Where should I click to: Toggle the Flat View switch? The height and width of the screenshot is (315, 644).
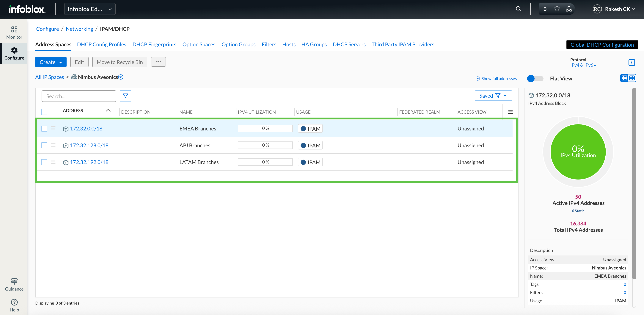click(535, 79)
